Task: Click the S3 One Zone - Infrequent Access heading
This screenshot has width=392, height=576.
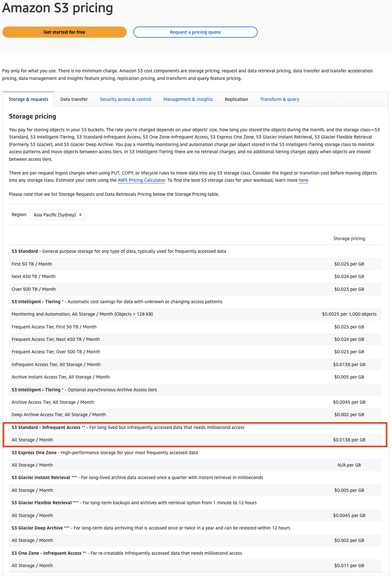Action: pos(127,553)
